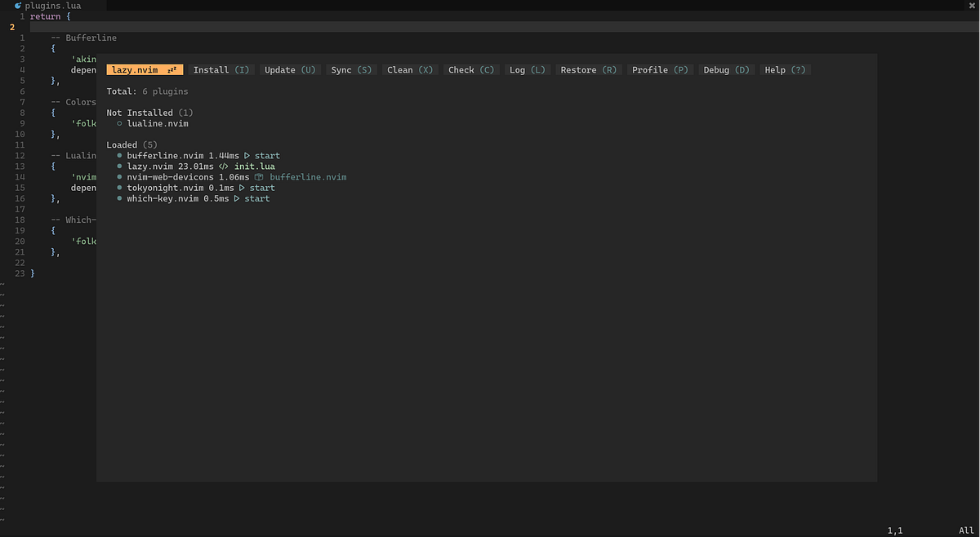Click the start trigger arrow next to which-key.nvim
The height and width of the screenshot is (537, 980).
[x=237, y=198]
